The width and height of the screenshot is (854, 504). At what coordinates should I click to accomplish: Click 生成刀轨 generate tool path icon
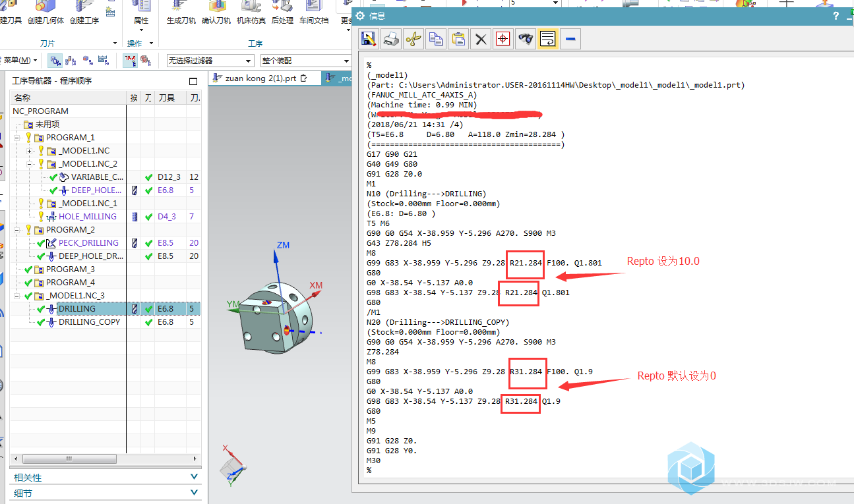(181, 13)
